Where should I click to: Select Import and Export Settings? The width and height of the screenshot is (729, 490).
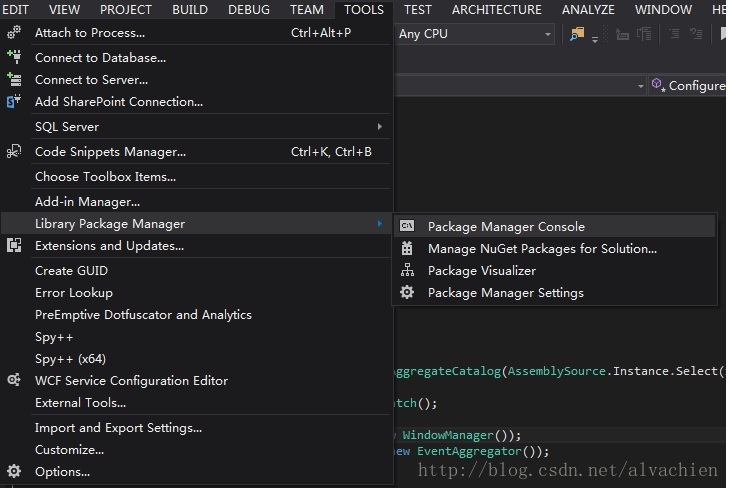click(x=195, y=428)
